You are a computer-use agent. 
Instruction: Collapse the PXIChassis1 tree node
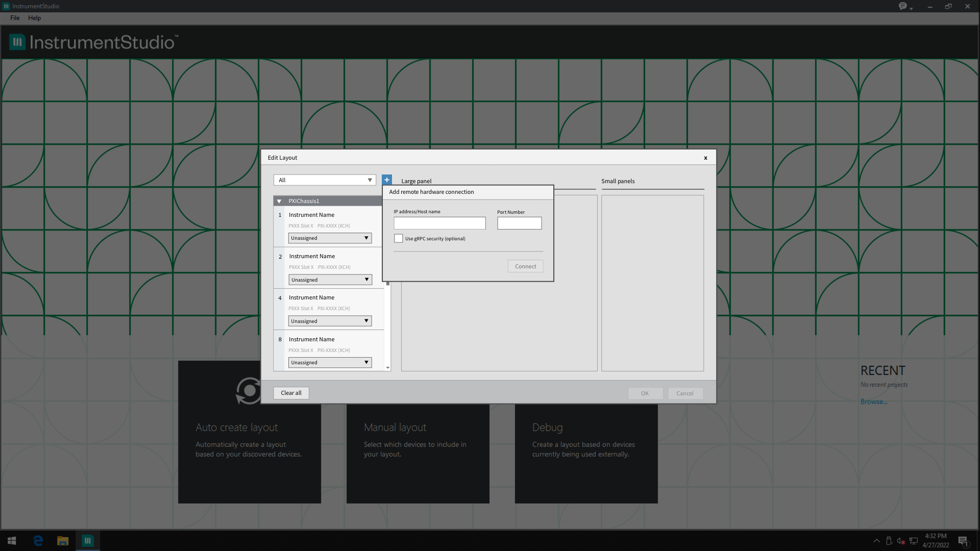(x=279, y=201)
